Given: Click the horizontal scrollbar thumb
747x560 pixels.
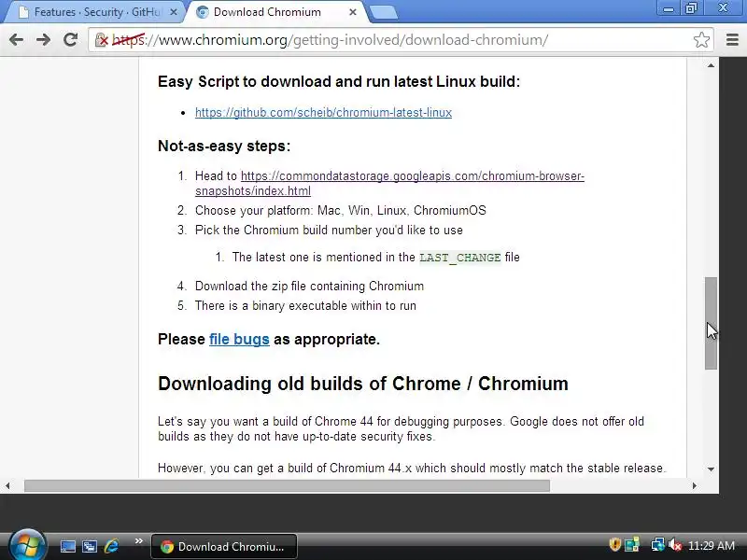Looking at the screenshot, I should coord(287,485).
